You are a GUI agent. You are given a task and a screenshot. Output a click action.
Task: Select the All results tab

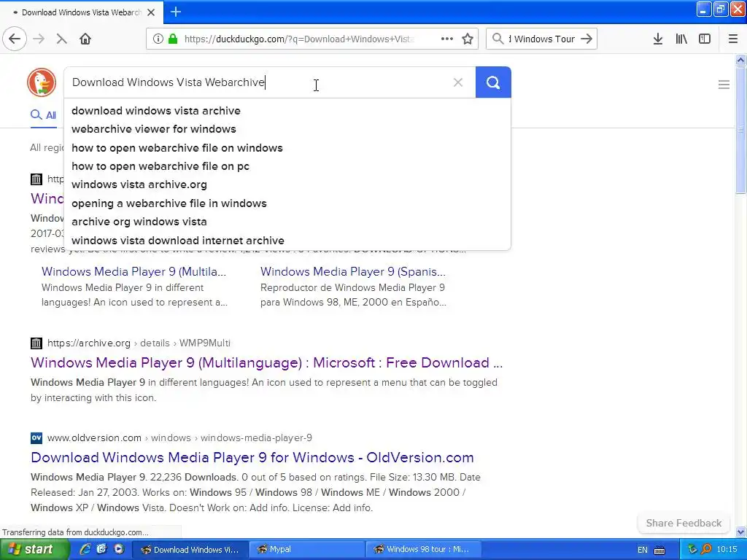click(43, 115)
